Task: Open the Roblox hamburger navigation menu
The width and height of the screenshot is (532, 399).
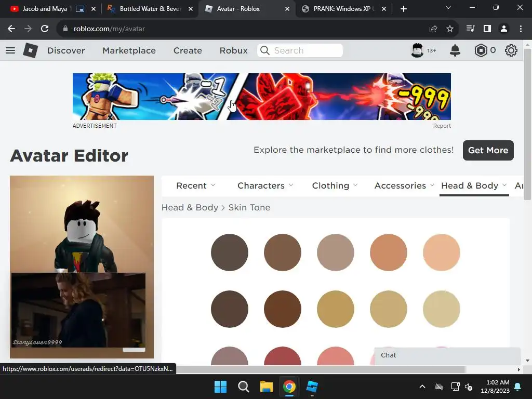Action: tap(10, 50)
